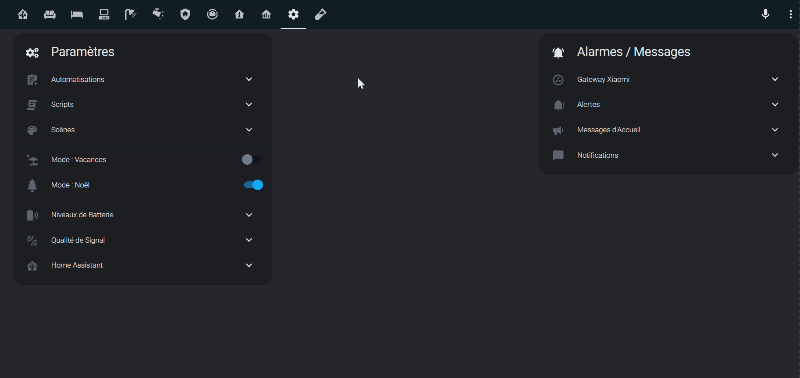
Task: Expand the Notifications section chevron
Action: pyautogui.click(x=775, y=155)
